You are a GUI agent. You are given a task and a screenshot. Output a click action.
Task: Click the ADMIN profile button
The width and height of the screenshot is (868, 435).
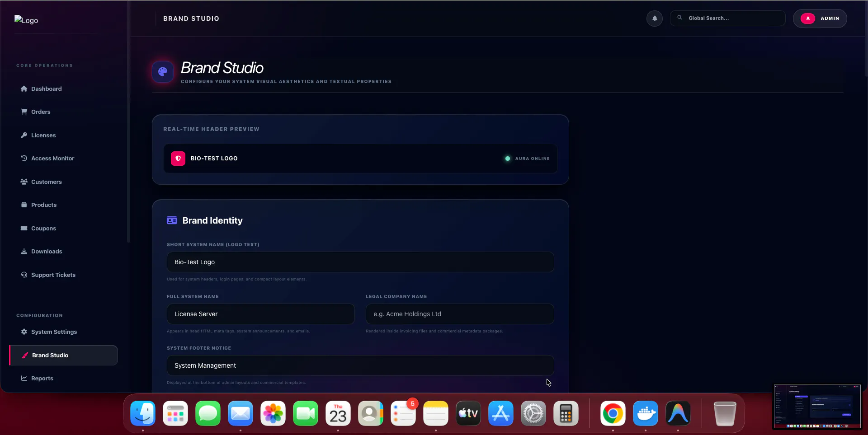(820, 19)
